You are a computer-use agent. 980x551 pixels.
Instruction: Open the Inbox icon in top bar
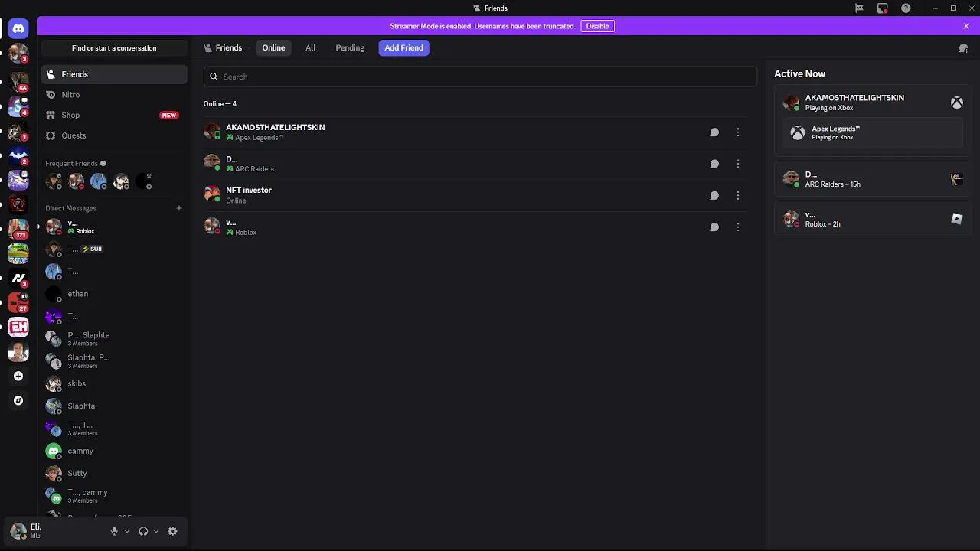tap(883, 8)
